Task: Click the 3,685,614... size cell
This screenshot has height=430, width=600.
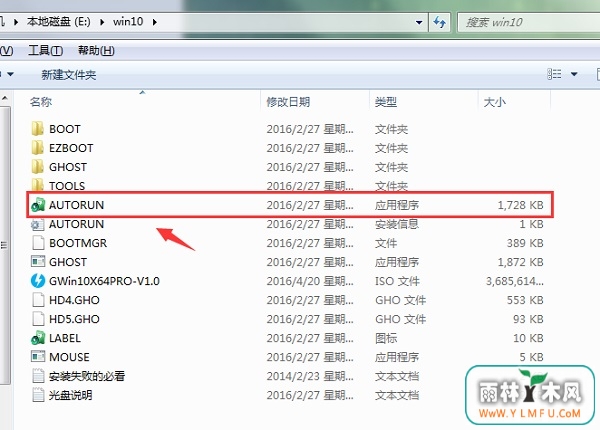Action: (x=515, y=281)
